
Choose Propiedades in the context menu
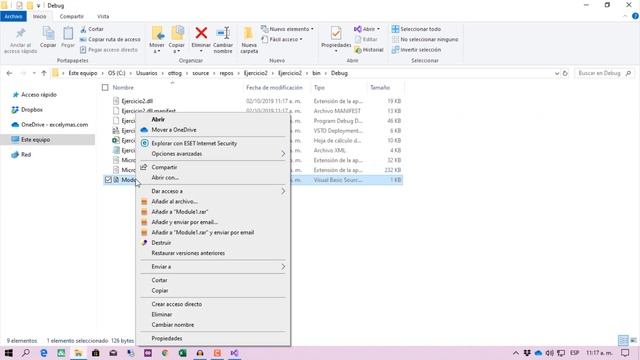(167, 338)
